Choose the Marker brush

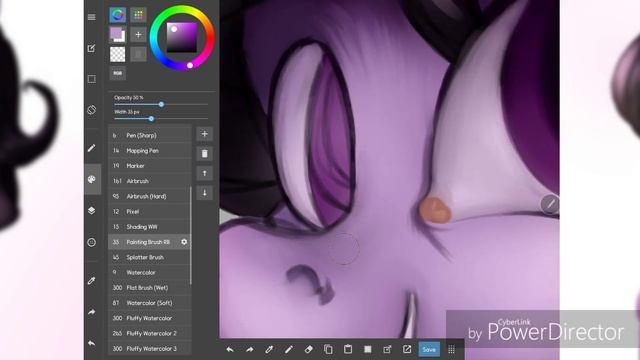point(150,166)
